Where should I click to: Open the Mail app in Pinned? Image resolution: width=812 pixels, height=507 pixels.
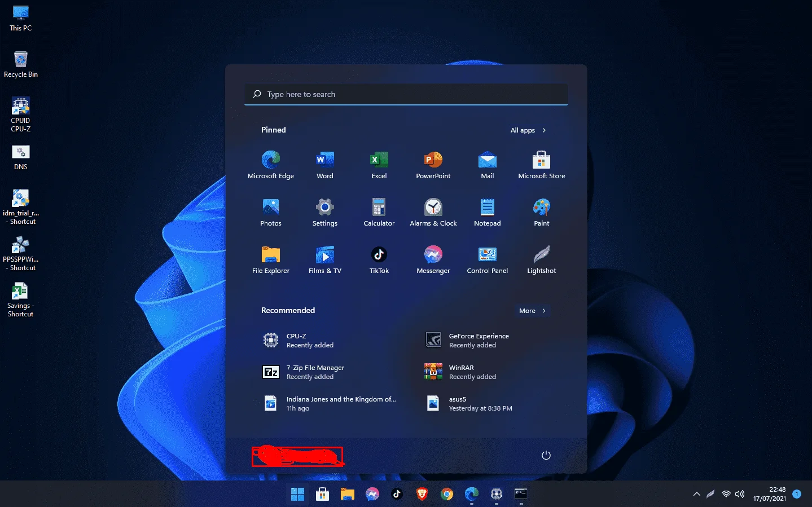pos(488,165)
